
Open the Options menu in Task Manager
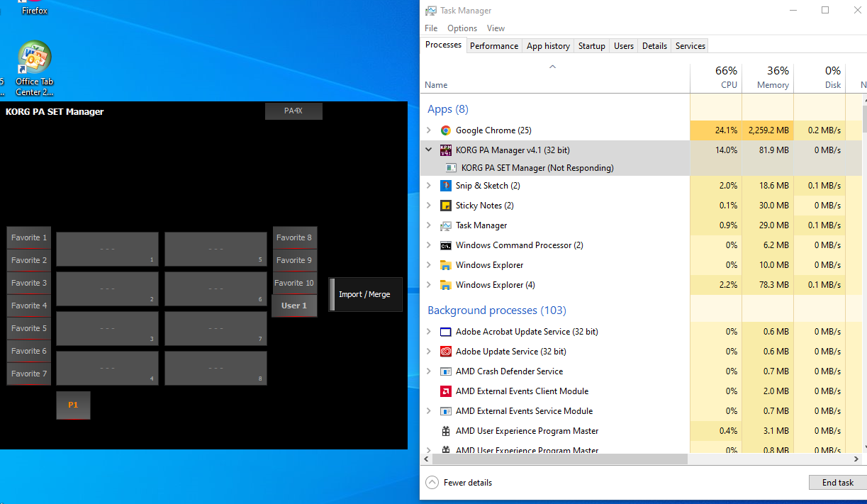coord(462,28)
